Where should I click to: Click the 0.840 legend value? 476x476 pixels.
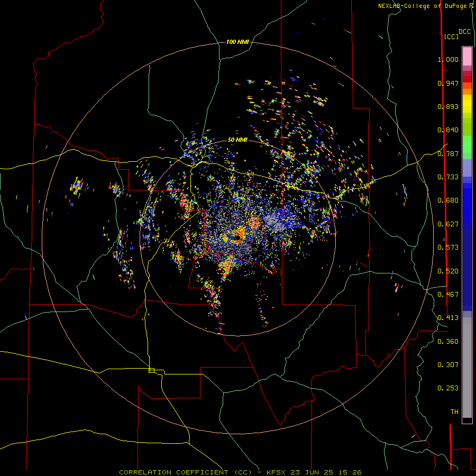click(x=448, y=130)
